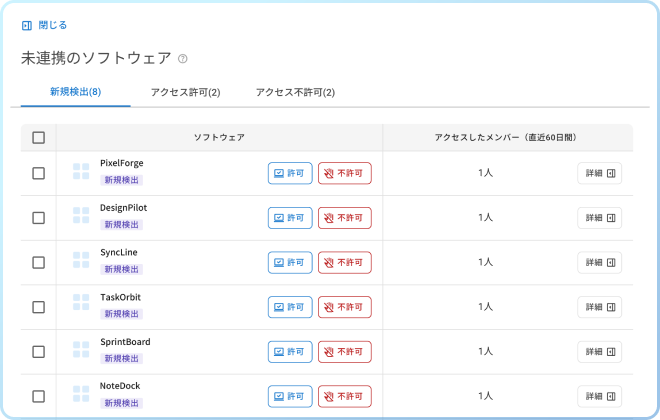Close the panel with 閉じる

(x=45, y=25)
